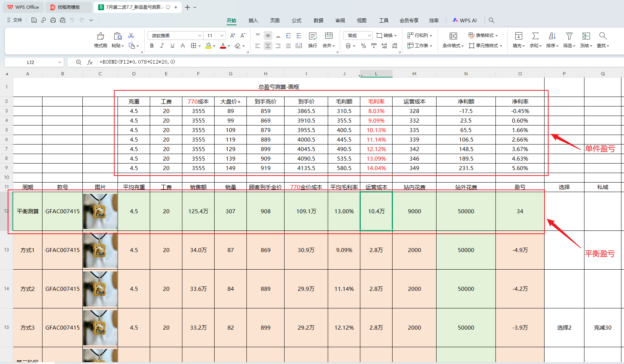The width and height of the screenshot is (624, 364).
Task: Switch to the 插入 (Insert) ribbon tab
Action: (x=253, y=20)
